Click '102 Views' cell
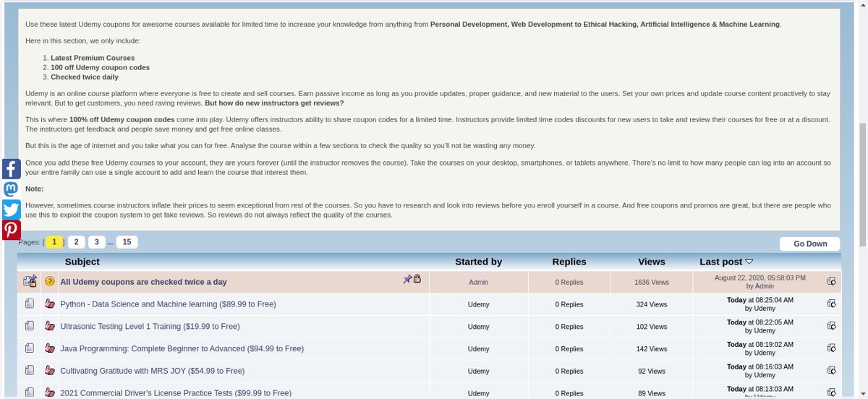The image size is (868, 399). click(x=652, y=327)
